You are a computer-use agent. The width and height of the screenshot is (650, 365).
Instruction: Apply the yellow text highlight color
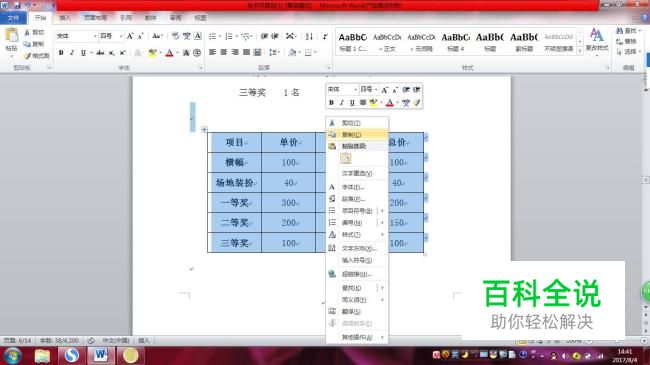(x=152, y=53)
